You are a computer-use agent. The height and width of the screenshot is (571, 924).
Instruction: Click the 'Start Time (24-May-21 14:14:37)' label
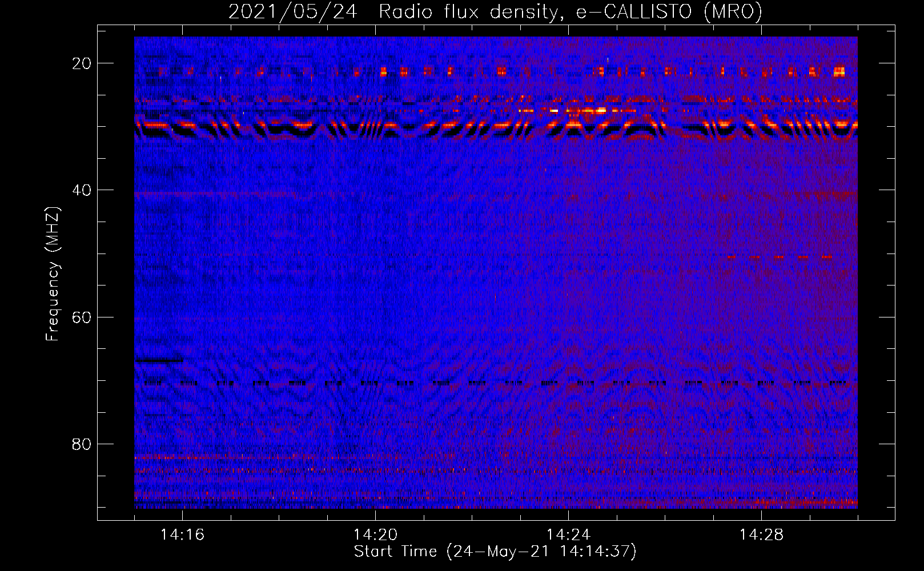pos(495,552)
